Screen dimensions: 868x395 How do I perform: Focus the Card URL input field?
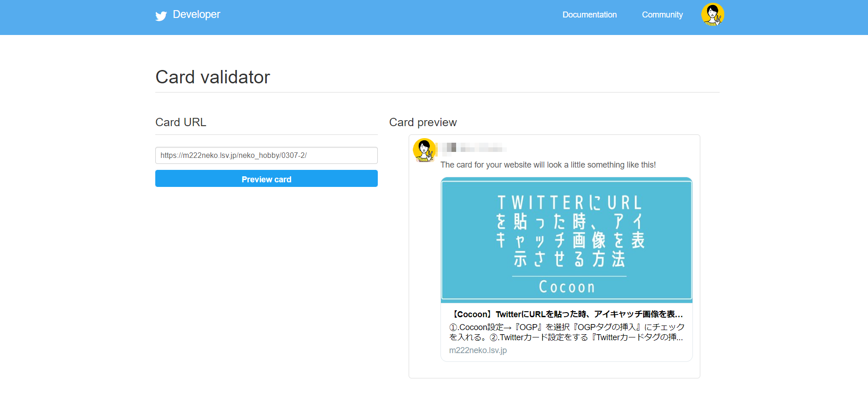(266, 155)
